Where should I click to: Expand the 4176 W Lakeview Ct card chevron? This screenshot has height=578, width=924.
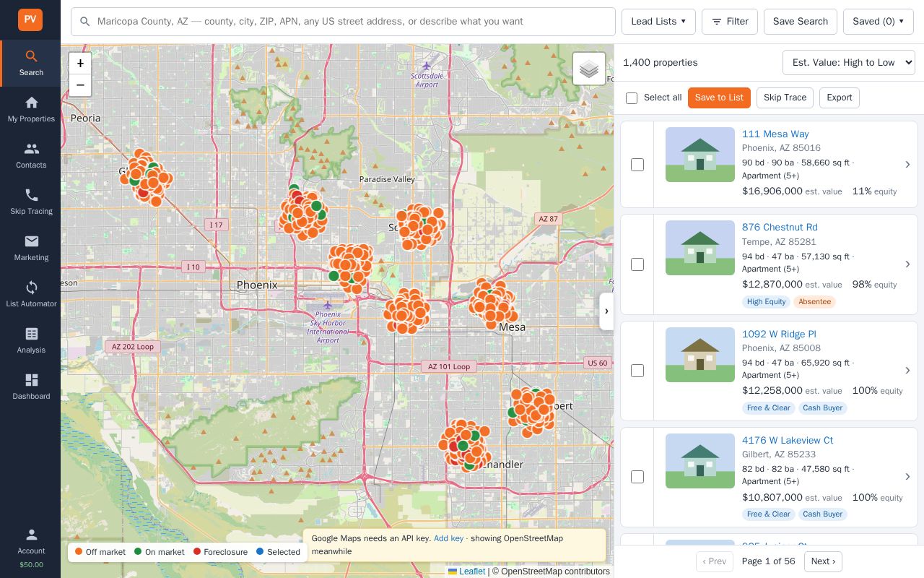point(907,477)
